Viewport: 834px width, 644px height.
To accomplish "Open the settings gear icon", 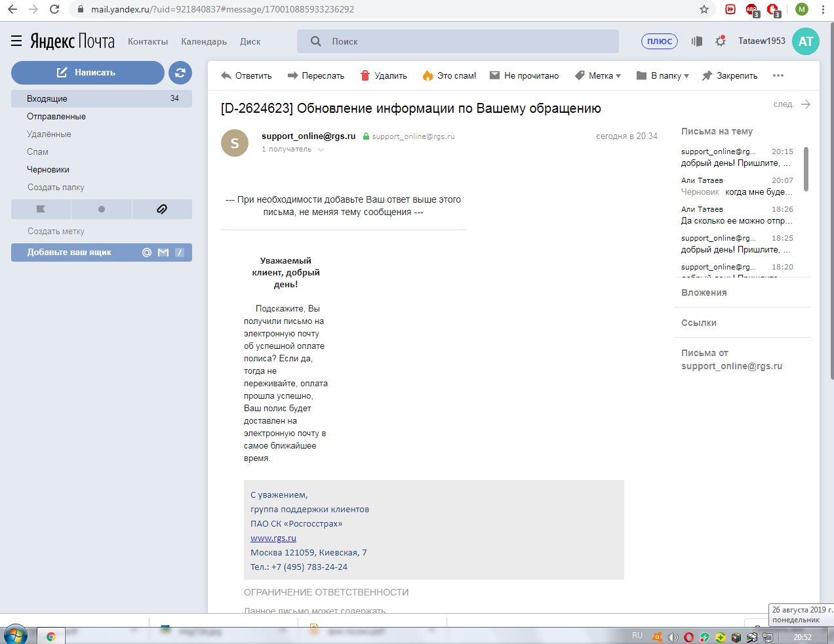I will 721,41.
